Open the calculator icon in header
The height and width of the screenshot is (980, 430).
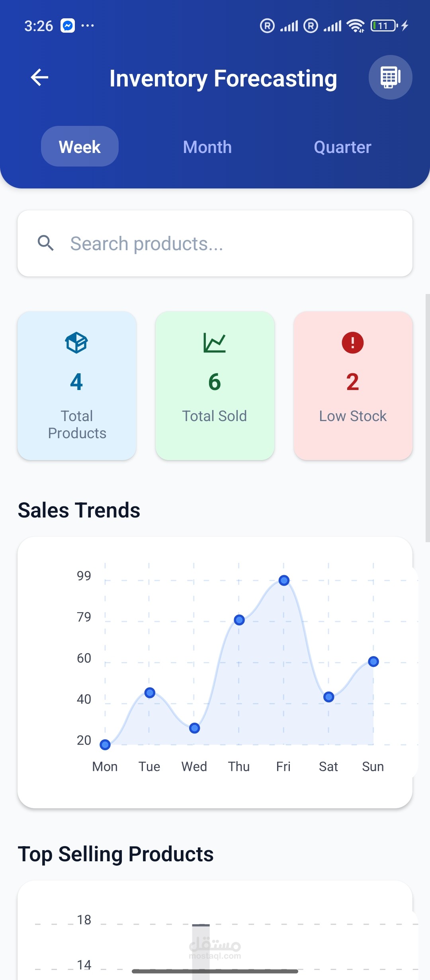coord(390,77)
